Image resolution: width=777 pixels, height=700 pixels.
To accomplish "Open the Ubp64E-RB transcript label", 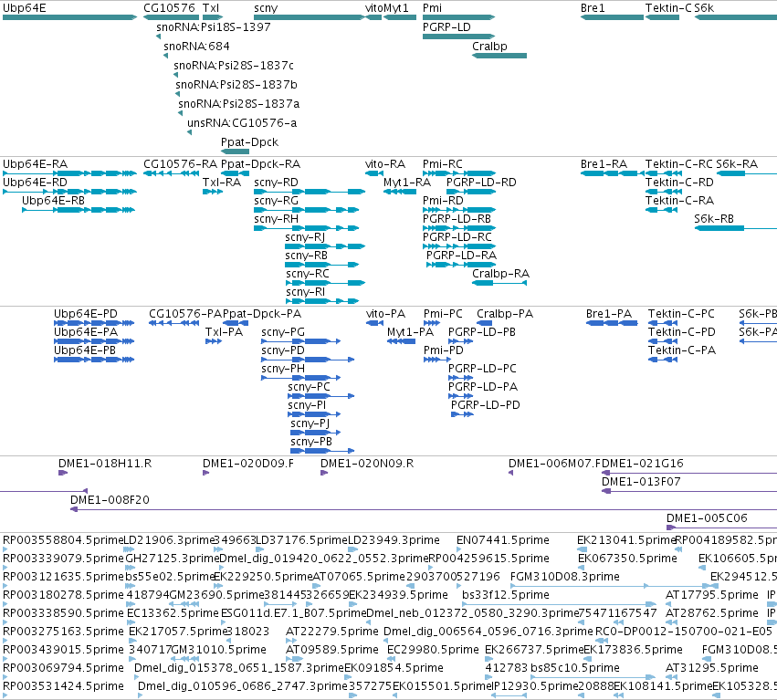I will pyautogui.click(x=54, y=201).
